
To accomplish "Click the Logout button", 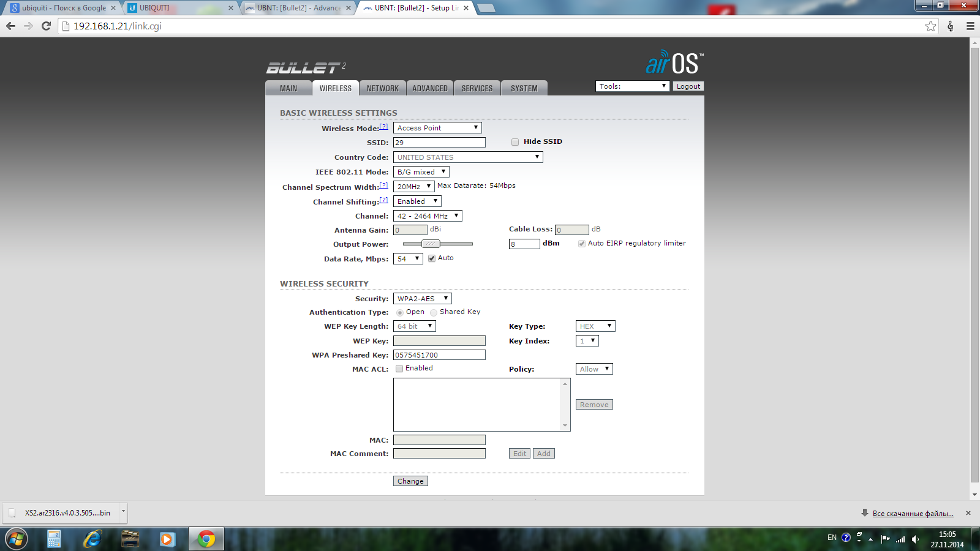I will point(688,86).
